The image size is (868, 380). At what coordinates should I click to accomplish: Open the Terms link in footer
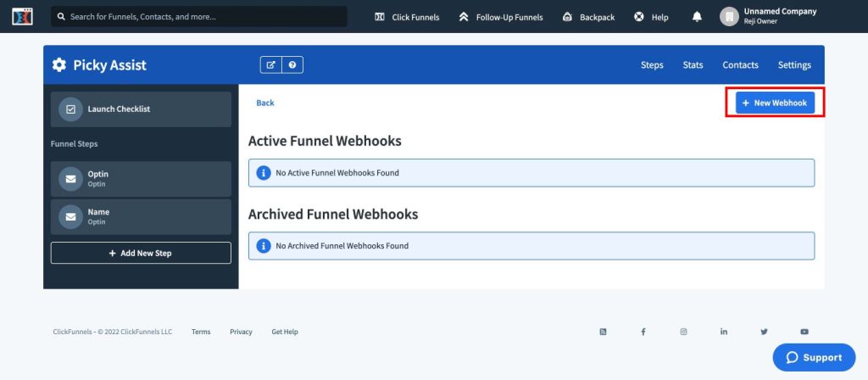(x=201, y=332)
